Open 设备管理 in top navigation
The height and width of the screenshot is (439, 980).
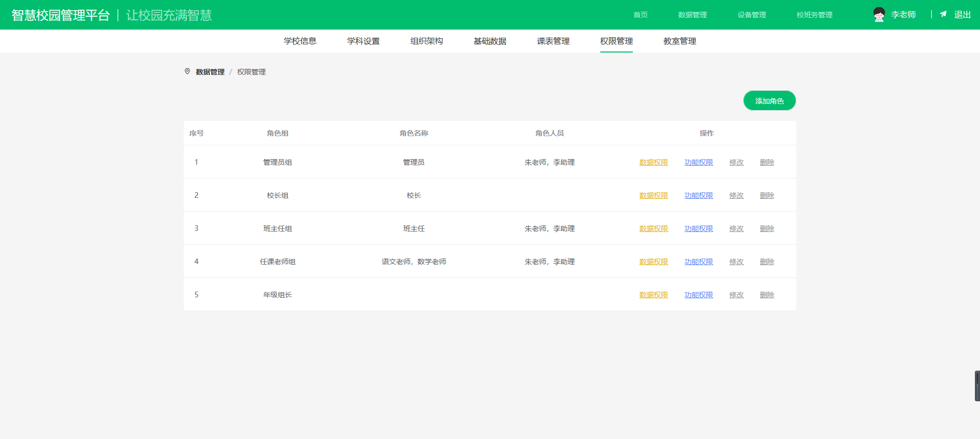point(751,15)
